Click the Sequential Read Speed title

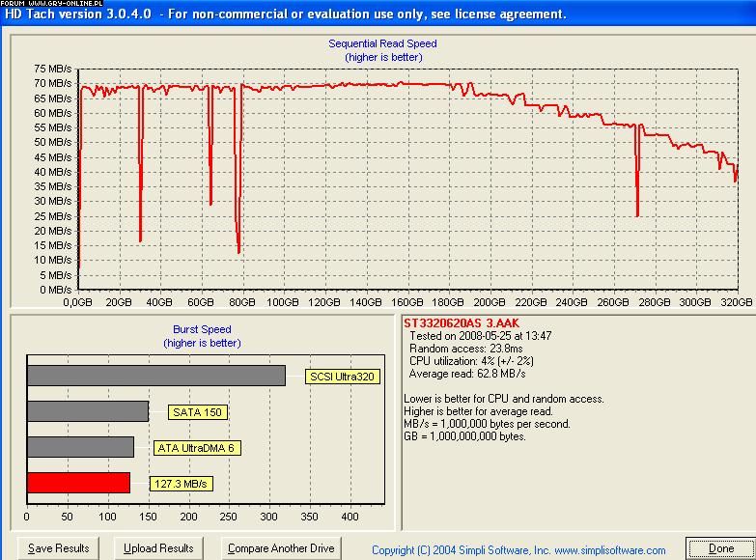tap(382, 43)
